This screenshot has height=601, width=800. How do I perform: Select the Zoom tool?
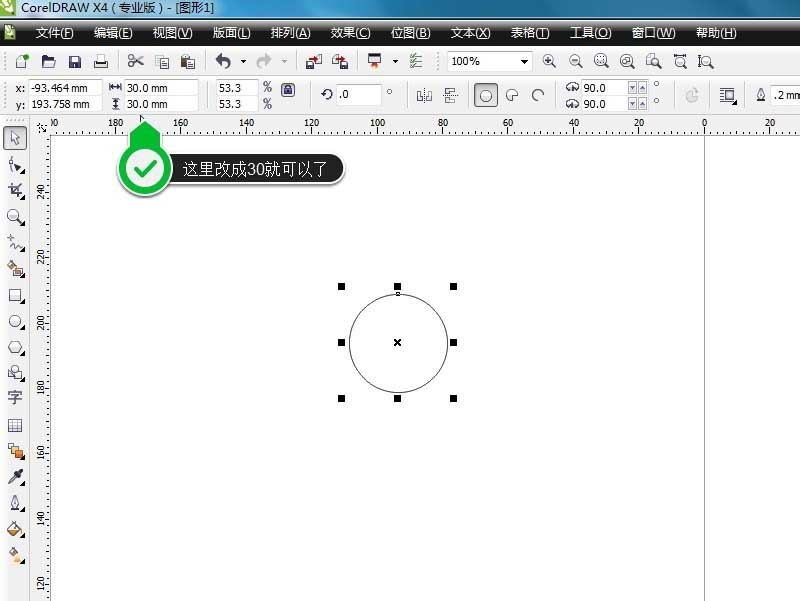pyautogui.click(x=14, y=217)
